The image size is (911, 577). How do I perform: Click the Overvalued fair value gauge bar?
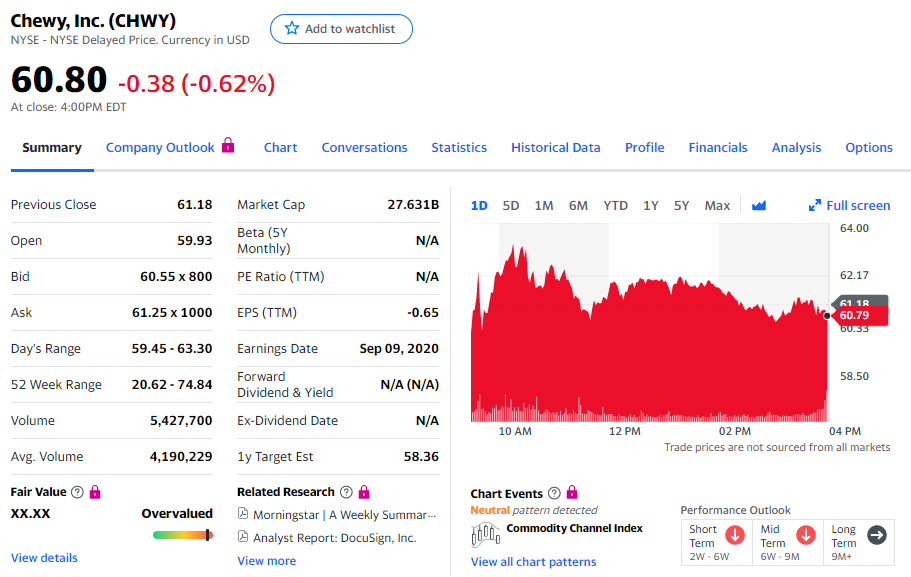click(x=182, y=535)
